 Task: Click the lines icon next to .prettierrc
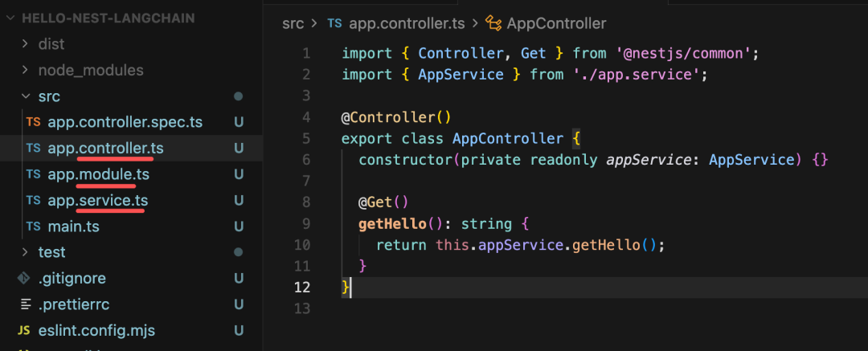pos(26,304)
